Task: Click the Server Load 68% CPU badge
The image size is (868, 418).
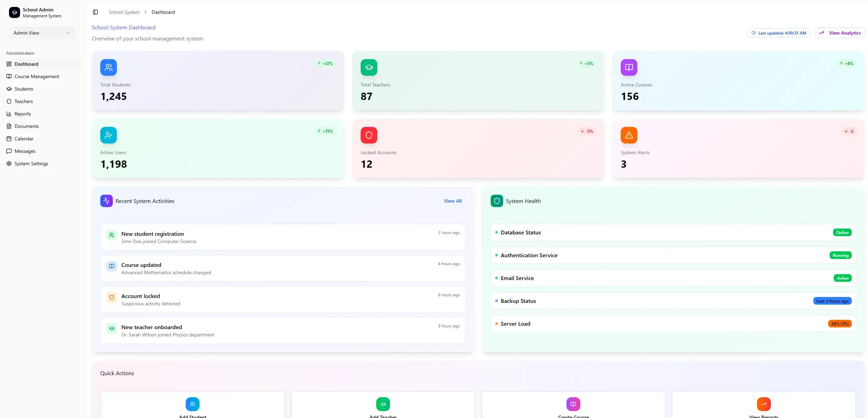Action: point(840,324)
